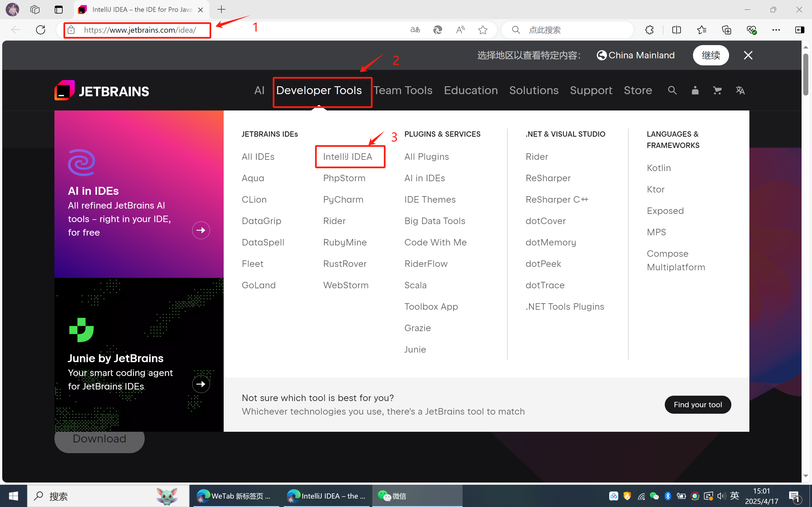The image size is (812, 507).
Task: Open WeChat from the taskbar
Action: (393, 496)
